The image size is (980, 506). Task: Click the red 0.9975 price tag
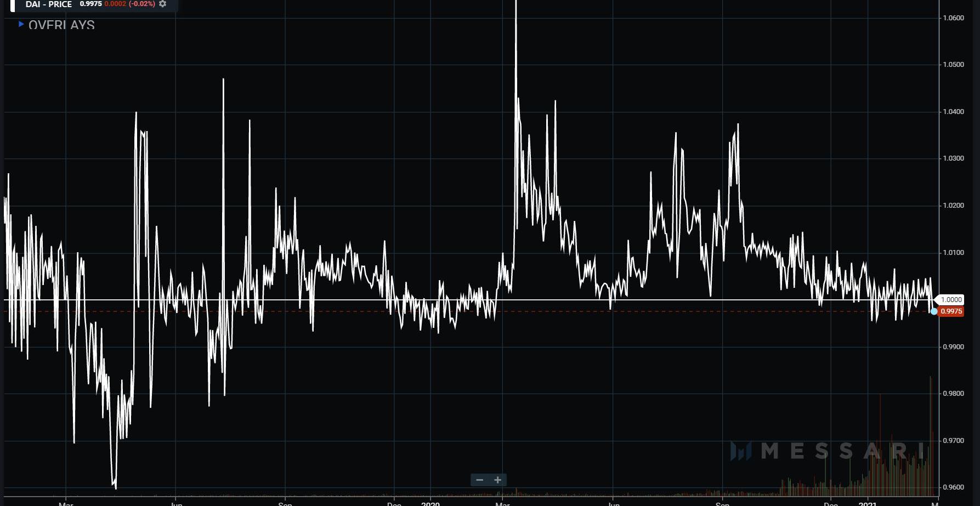click(x=951, y=311)
